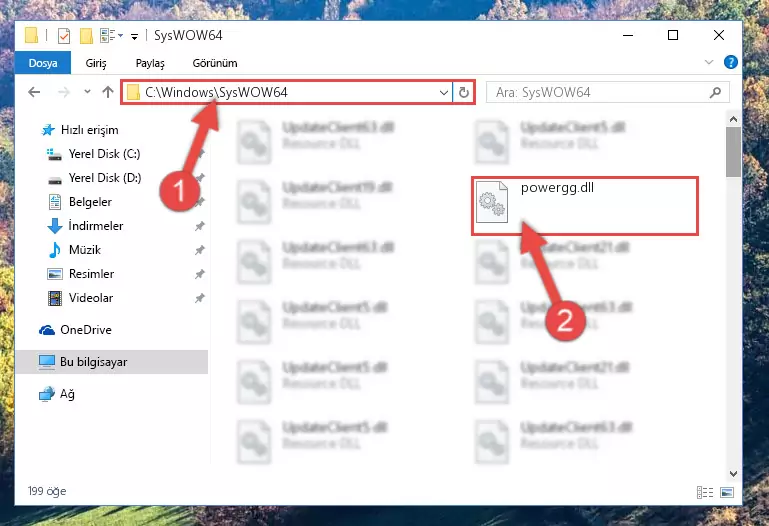Click the İndirmeler blue arrow icon
The image size is (769, 526).
(x=55, y=226)
